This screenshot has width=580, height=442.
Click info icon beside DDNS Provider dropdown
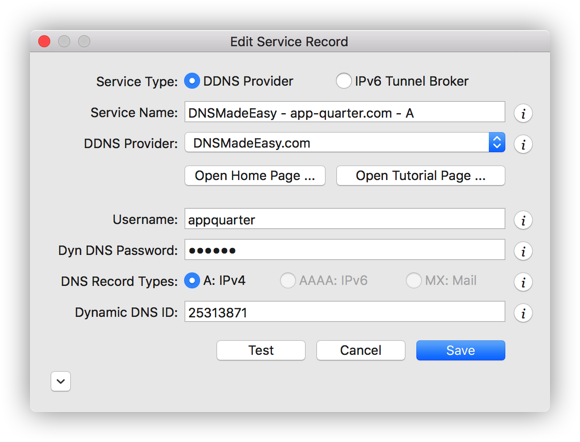[x=523, y=144]
